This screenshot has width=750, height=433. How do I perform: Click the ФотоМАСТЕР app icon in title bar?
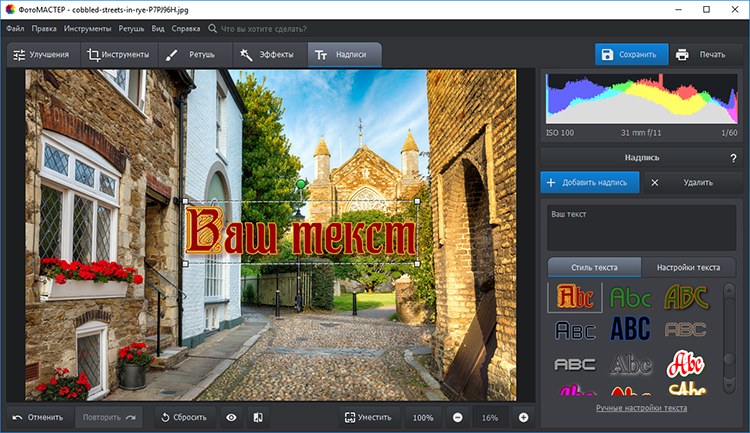(x=10, y=9)
